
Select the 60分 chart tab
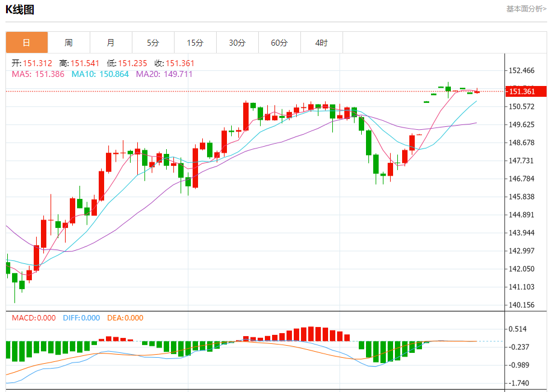point(279,43)
